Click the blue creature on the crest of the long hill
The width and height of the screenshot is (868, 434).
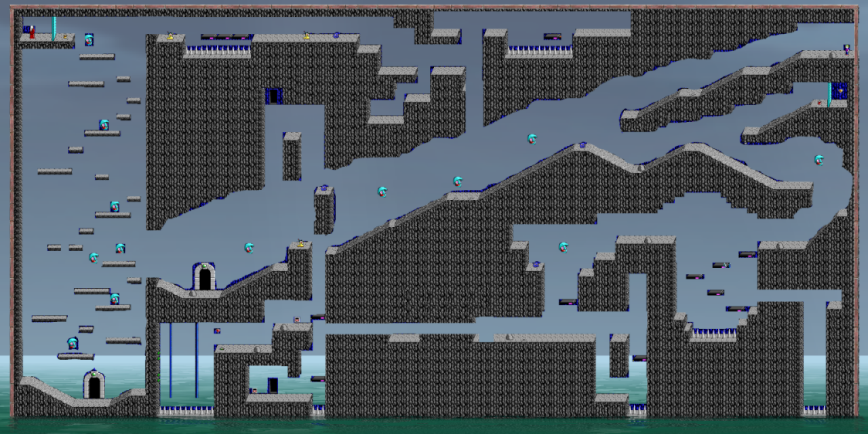pos(583,144)
